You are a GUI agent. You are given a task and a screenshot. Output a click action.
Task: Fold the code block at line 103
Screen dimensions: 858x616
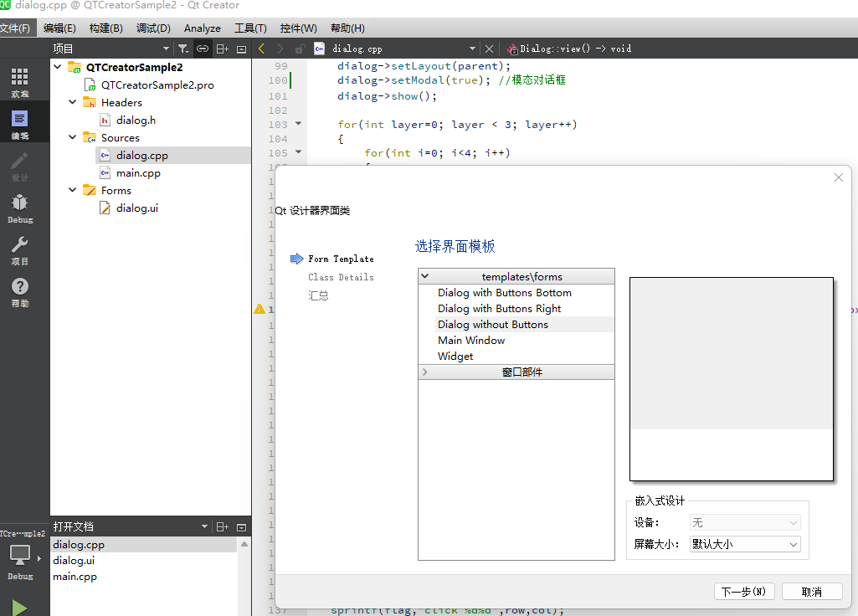pos(298,124)
